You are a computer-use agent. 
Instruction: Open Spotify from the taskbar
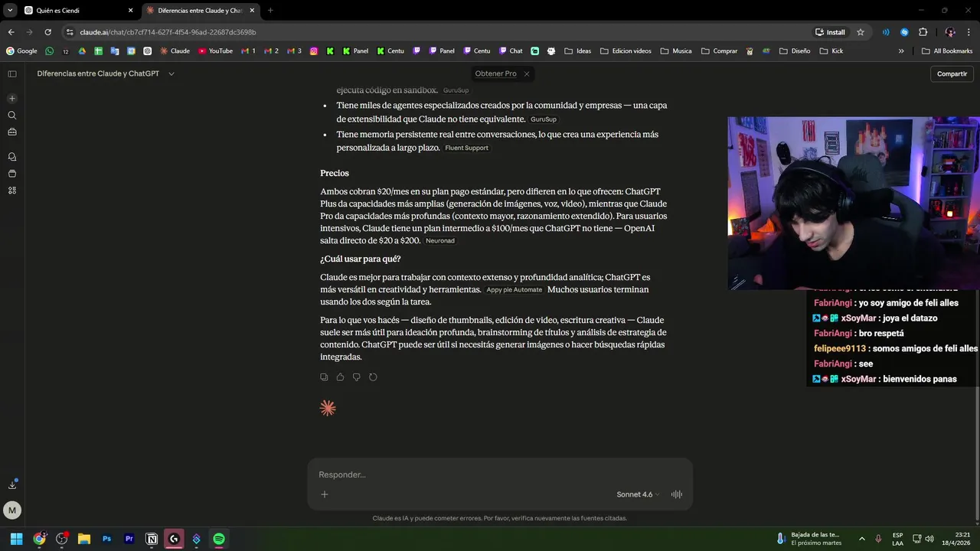[x=219, y=539]
